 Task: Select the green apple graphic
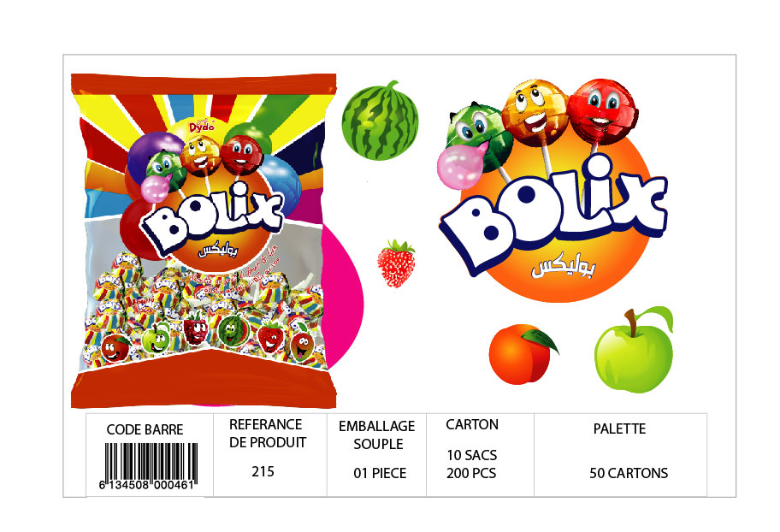(x=634, y=350)
